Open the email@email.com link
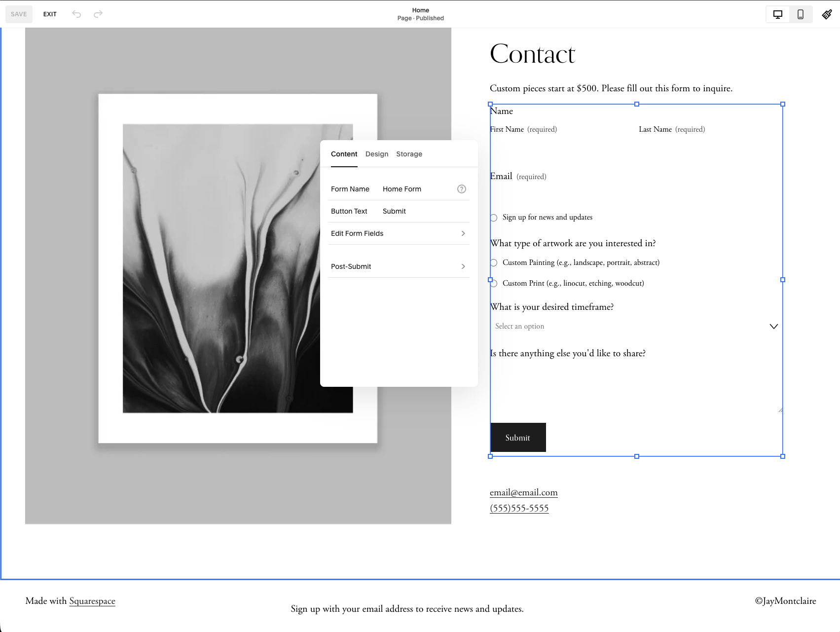The height and width of the screenshot is (632, 840). pyautogui.click(x=523, y=492)
